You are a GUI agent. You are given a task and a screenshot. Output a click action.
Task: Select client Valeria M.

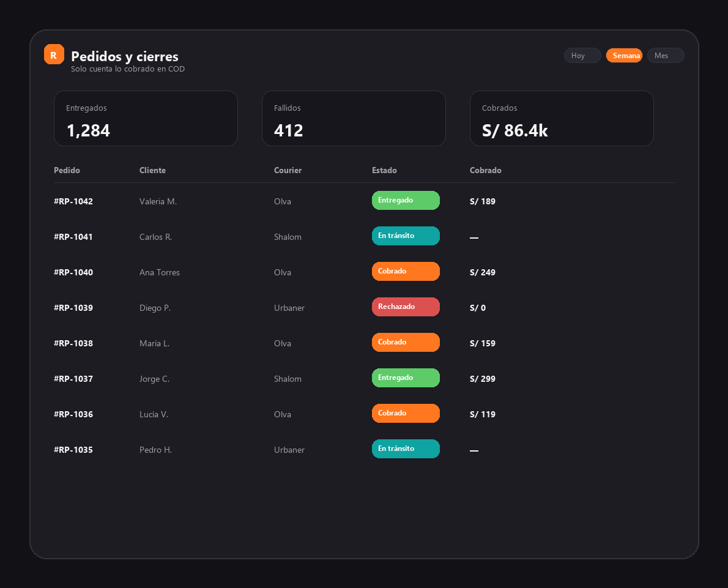click(158, 201)
